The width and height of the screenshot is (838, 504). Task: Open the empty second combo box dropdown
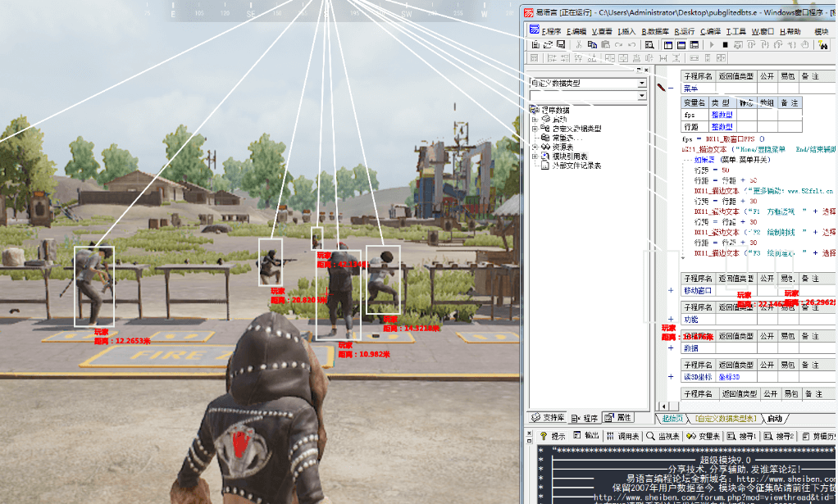642,96
